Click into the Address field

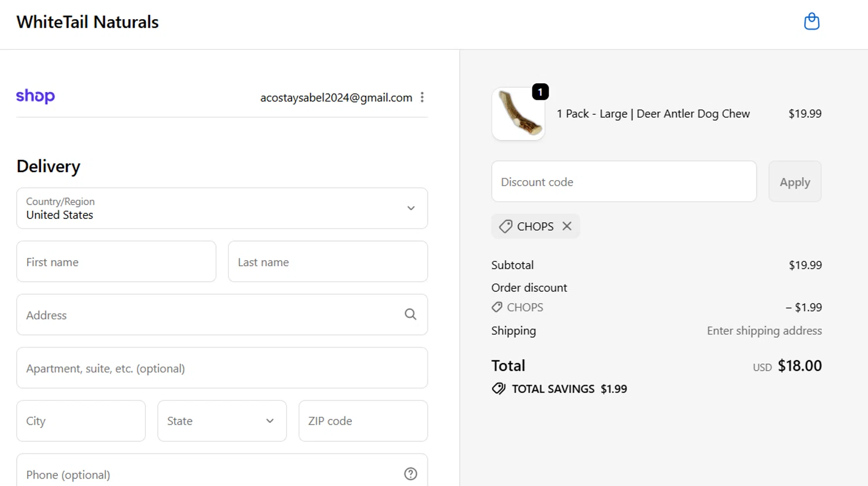pyautogui.click(x=222, y=315)
